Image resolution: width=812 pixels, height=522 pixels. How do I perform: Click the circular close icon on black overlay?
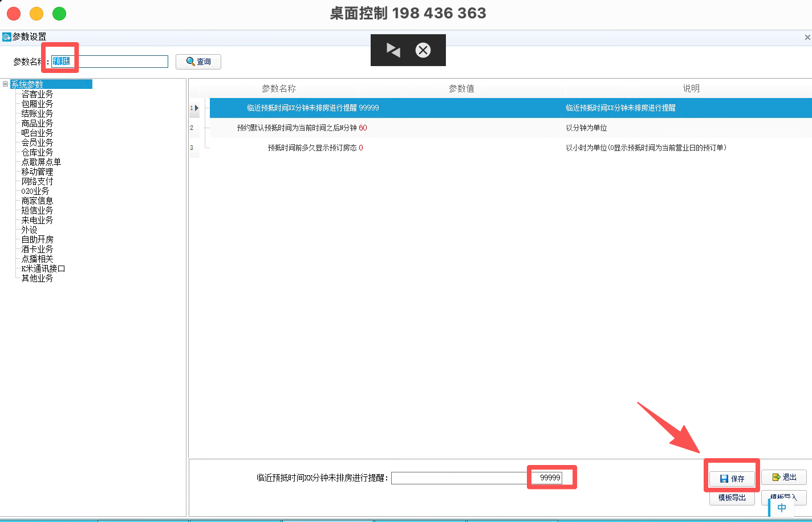[x=423, y=50]
